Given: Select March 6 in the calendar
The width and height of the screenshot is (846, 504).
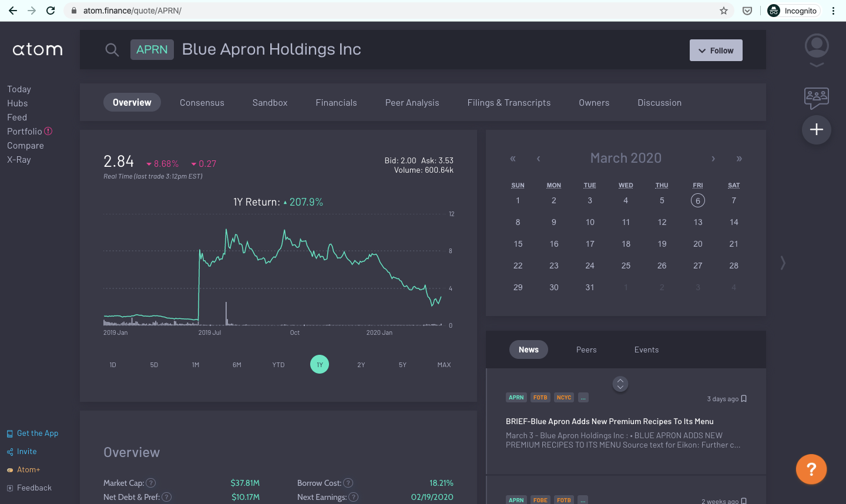Looking at the screenshot, I should pyautogui.click(x=698, y=200).
